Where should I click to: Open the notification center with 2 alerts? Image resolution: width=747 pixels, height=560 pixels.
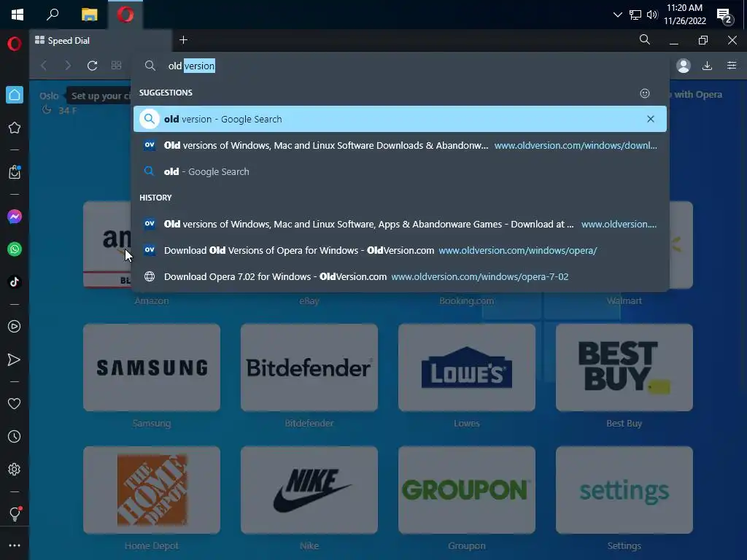pyautogui.click(x=725, y=16)
